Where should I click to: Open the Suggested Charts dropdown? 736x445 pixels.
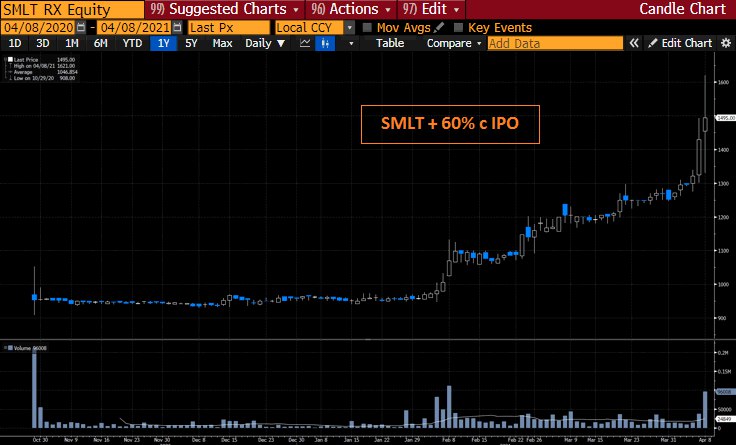point(224,9)
